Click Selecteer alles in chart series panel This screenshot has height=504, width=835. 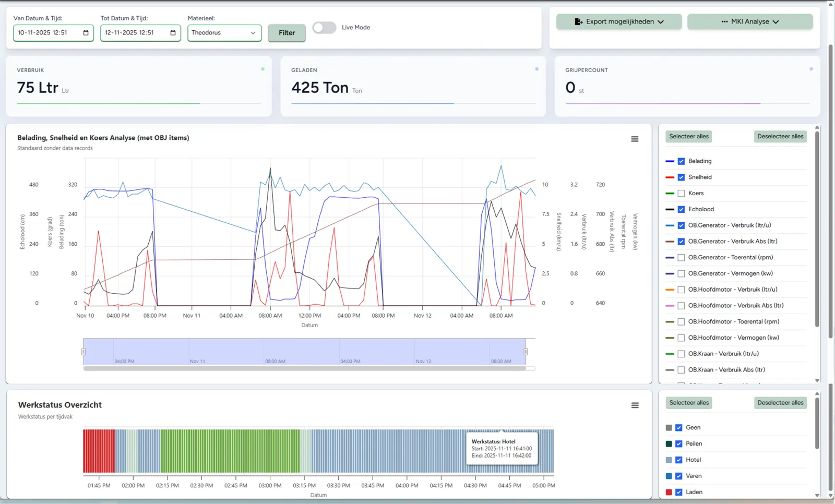689,137
